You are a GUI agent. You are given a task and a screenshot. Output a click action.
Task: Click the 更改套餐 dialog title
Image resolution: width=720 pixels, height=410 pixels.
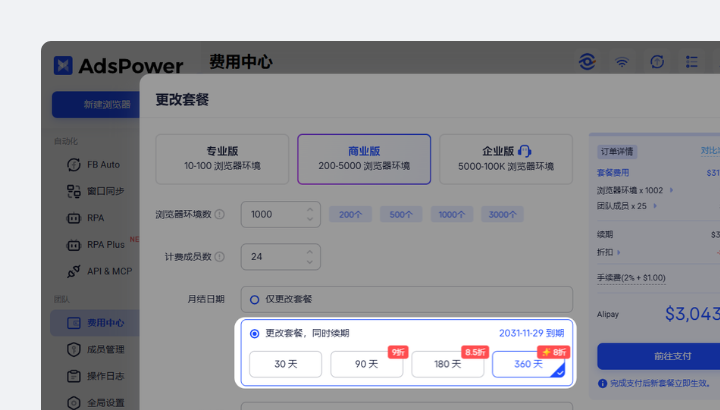[182, 100]
